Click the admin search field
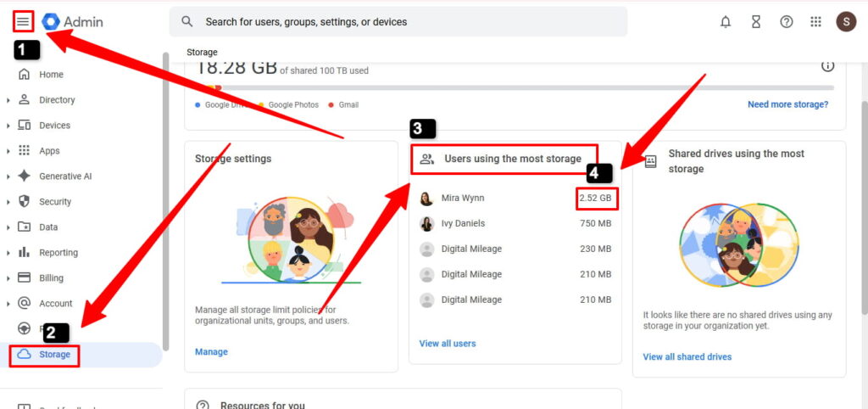Viewport: 868px width, 409px height. tap(398, 22)
